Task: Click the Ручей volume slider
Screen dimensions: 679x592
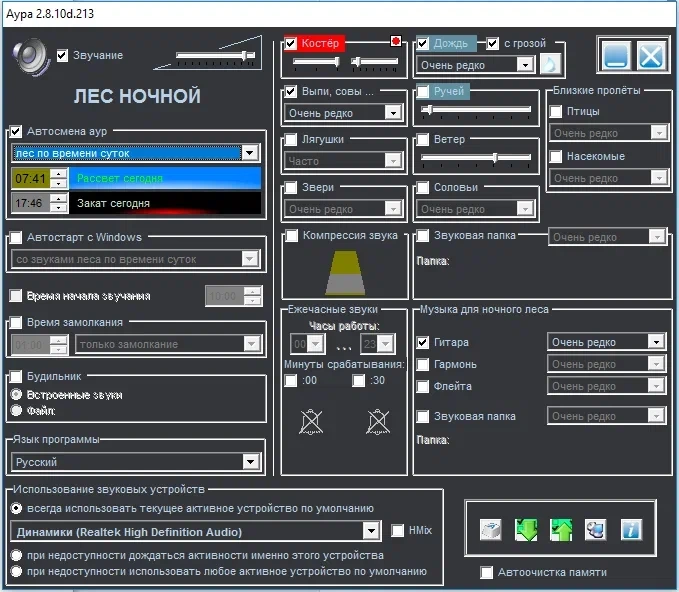Action: (475, 110)
